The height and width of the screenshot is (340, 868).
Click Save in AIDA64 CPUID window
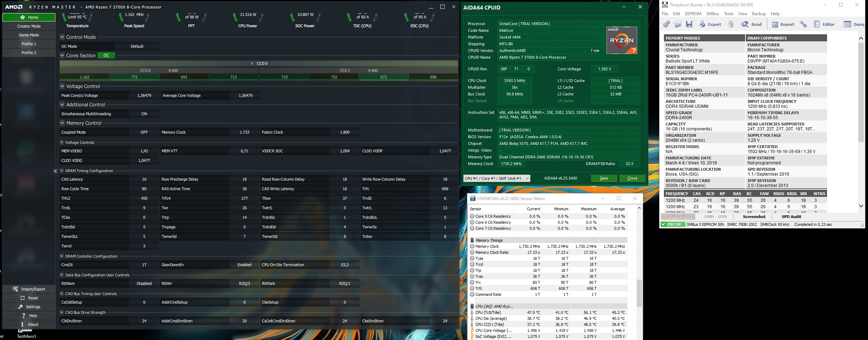[x=604, y=178]
